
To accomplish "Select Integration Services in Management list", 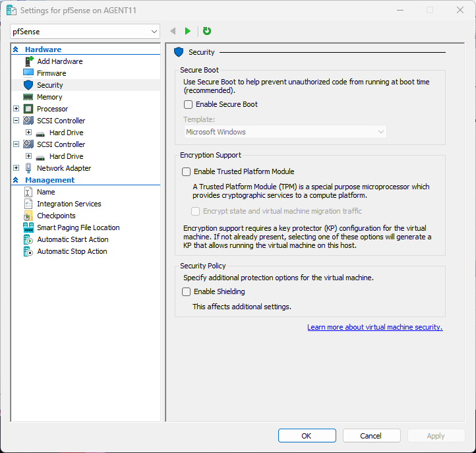I will click(69, 204).
